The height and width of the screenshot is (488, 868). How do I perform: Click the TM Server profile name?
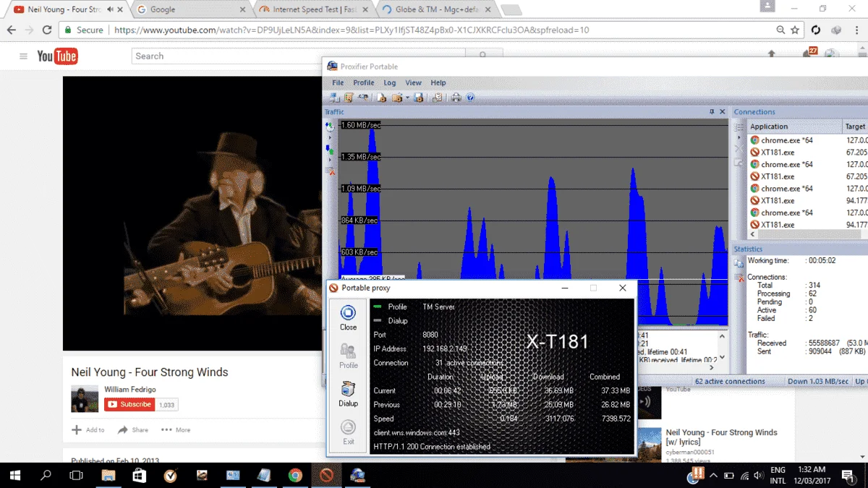(x=439, y=307)
